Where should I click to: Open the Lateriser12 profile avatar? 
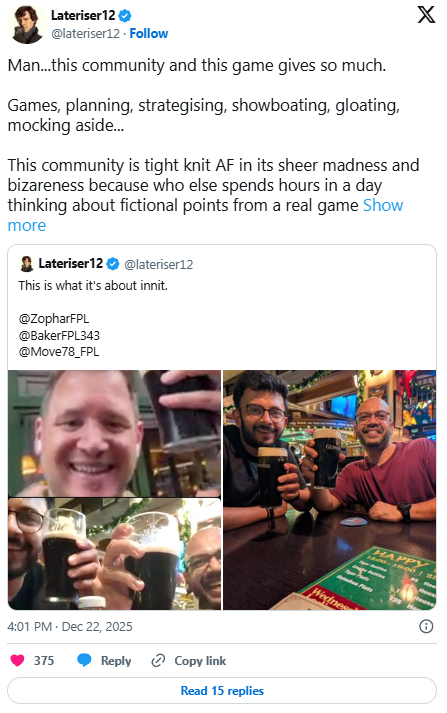(x=26, y=25)
